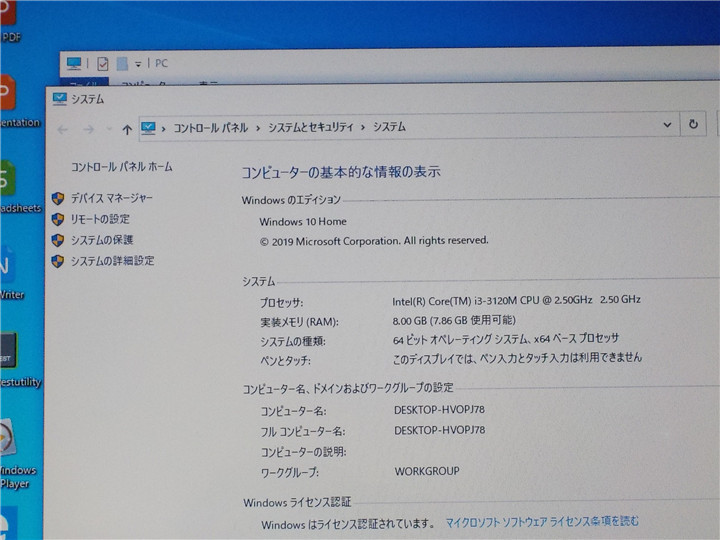
Task: Expand chevron after システムとセキュリティ breadcrumb
Action: click(x=363, y=127)
